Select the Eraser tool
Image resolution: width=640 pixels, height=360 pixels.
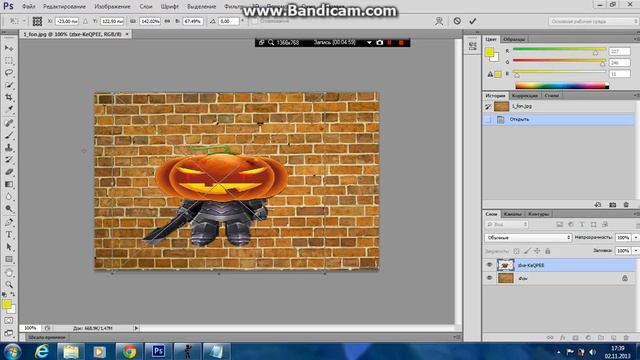click(9, 172)
